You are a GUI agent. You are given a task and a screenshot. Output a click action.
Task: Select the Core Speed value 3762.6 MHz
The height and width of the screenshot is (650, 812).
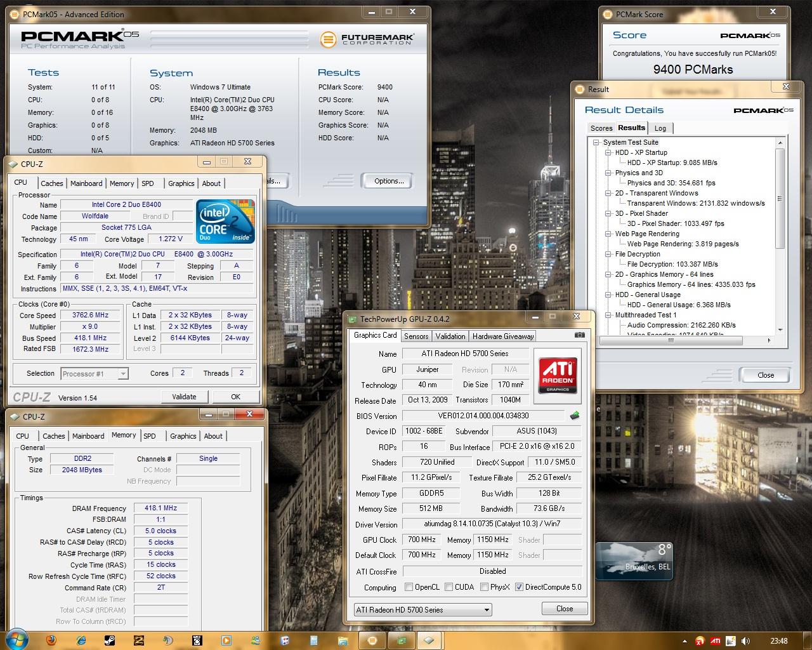pyautogui.click(x=91, y=315)
